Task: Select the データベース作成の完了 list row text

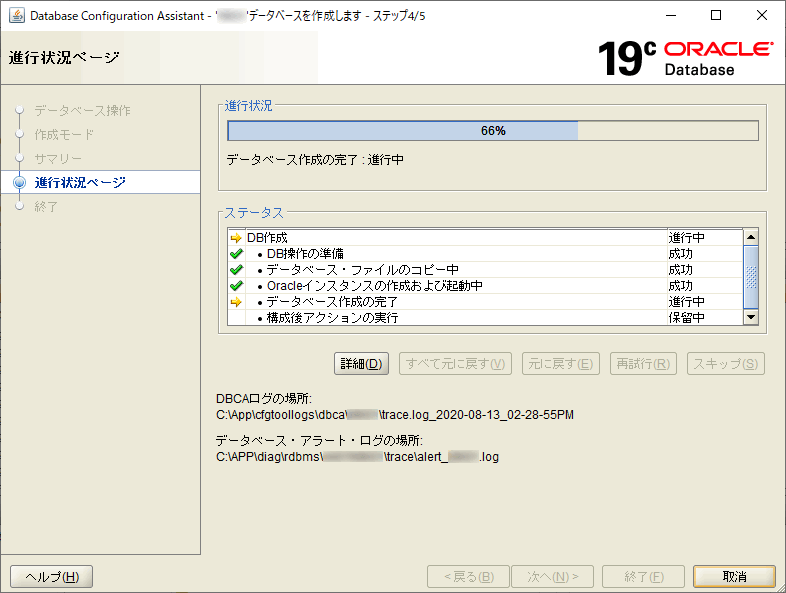Action: click(x=332, y=302)
